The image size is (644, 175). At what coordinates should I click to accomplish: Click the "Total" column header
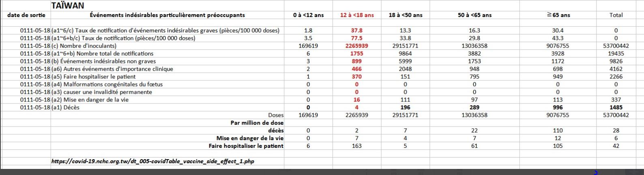click(616, 15)
